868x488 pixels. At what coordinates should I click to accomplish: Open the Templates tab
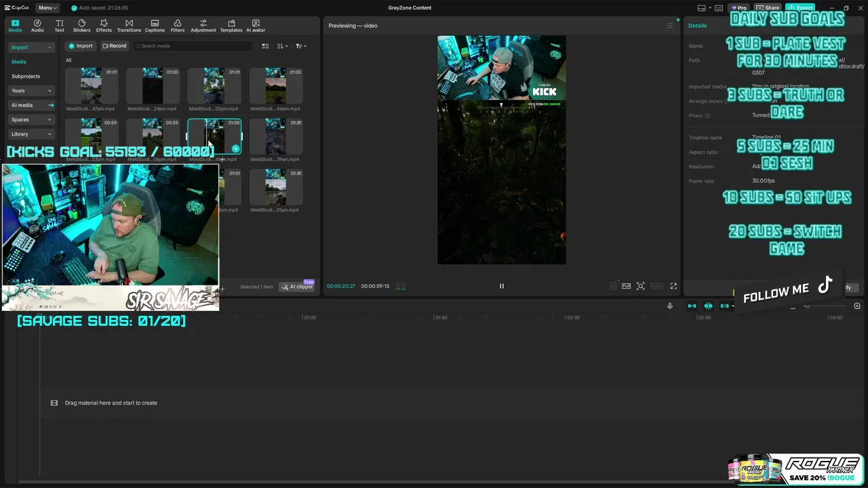point(231,26)
